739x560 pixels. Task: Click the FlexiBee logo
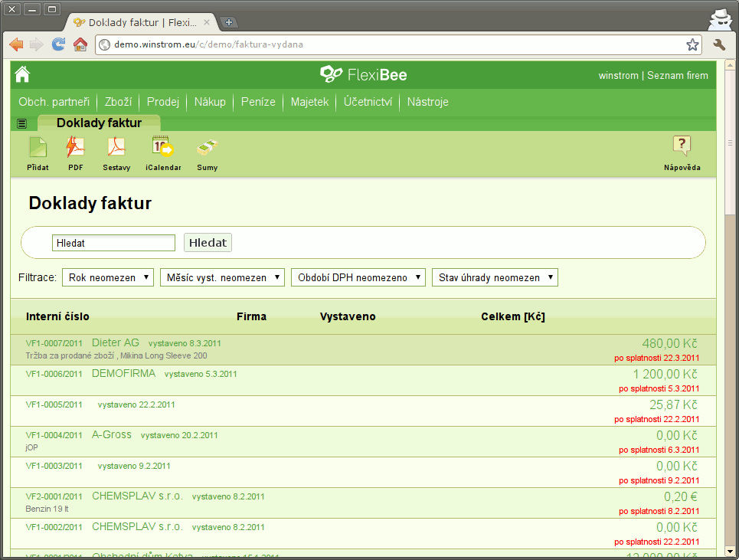click(x=363, y=74)
